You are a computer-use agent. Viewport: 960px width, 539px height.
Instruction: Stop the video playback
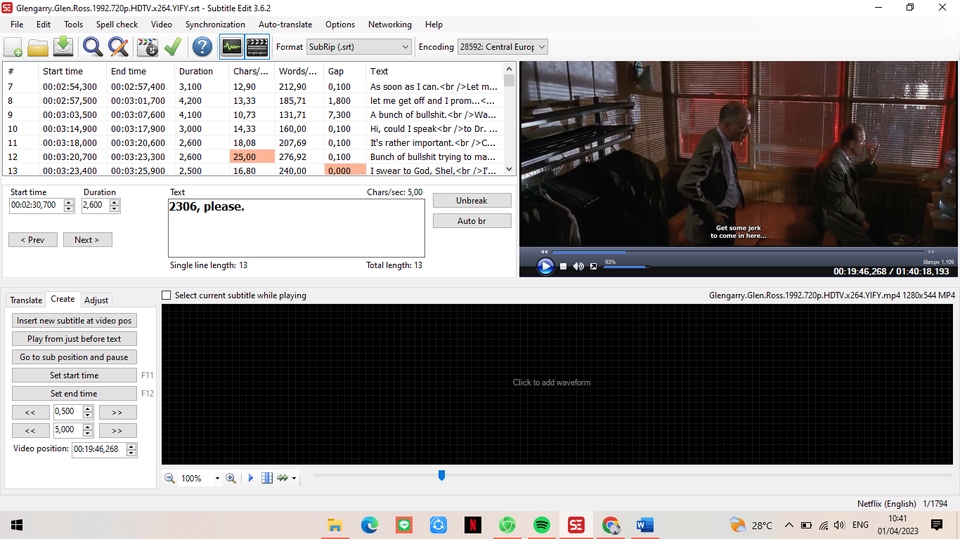coord(563,266)
